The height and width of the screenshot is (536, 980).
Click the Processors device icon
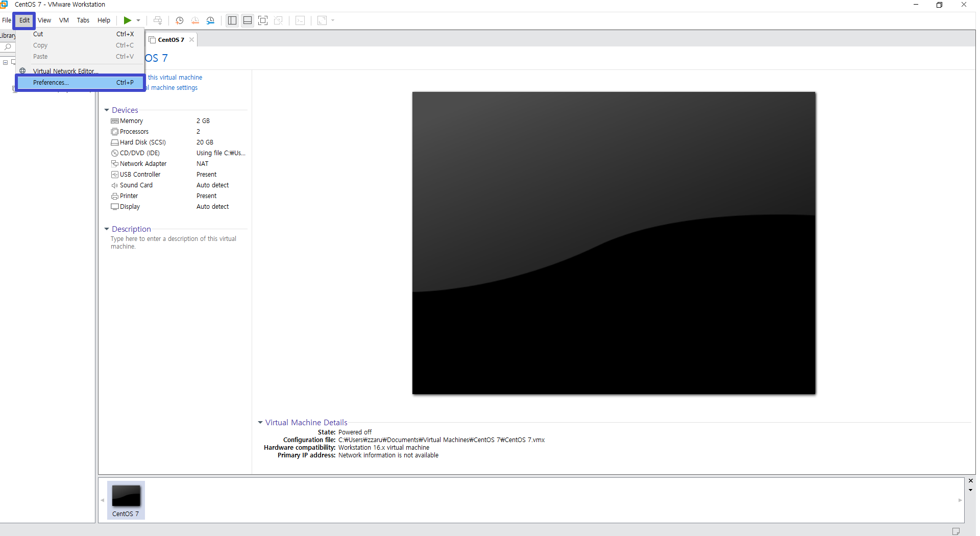(x=115, y=132)
